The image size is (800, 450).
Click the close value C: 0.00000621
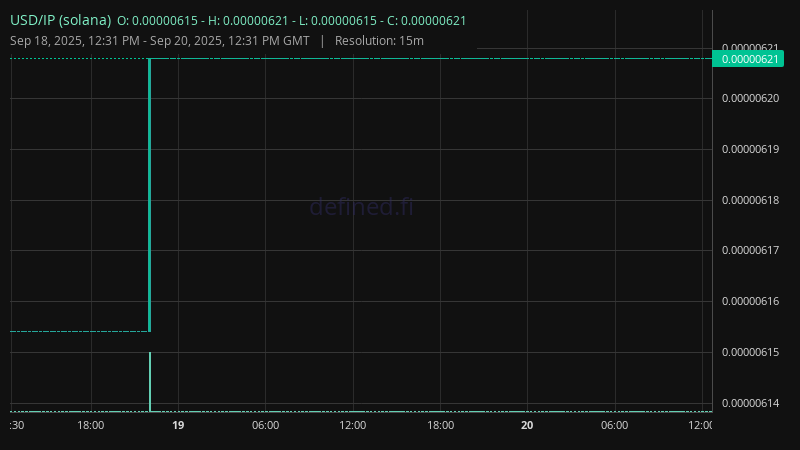click(427, 21)
